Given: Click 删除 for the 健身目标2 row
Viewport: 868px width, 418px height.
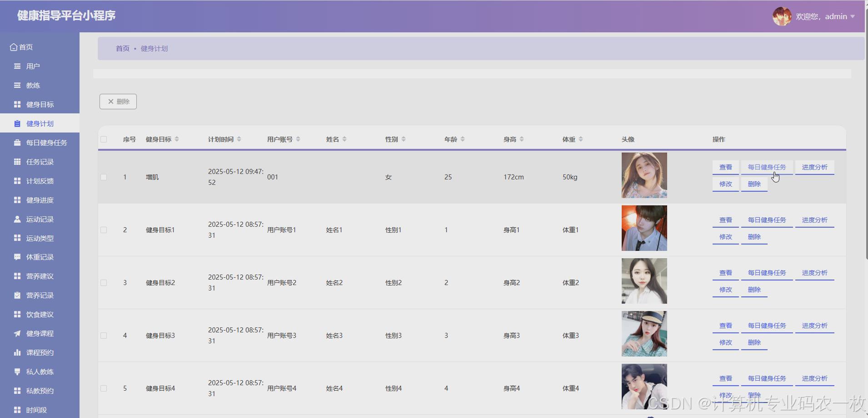Looking at the screenshot, I should [x=754, y=289].
